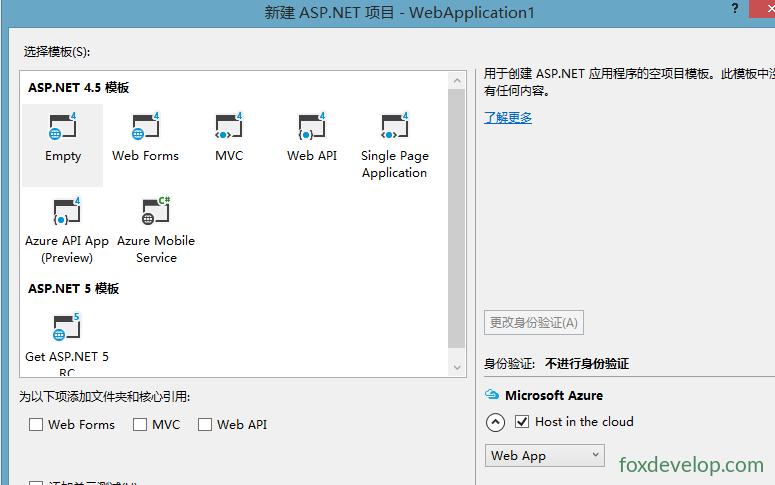
Task: Click the Microsoft Azure cloud icon
Action: coord(492,395)
